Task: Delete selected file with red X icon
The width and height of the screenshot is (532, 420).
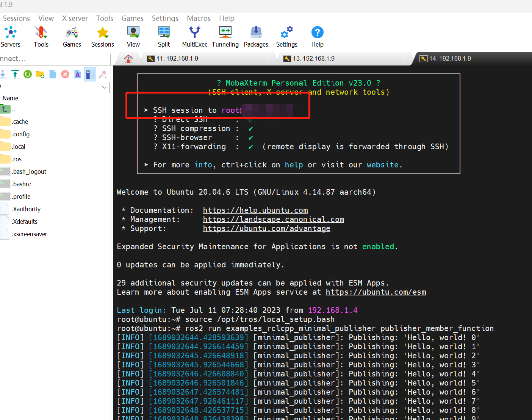Action: tap(65, 74)
